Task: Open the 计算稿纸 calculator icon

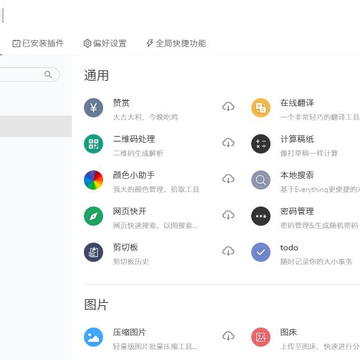Action: point(261,144)
